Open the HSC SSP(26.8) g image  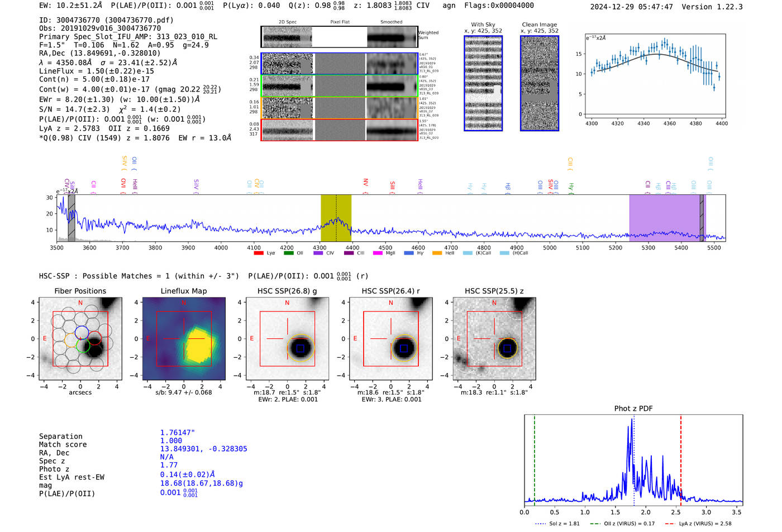[287, 339]
